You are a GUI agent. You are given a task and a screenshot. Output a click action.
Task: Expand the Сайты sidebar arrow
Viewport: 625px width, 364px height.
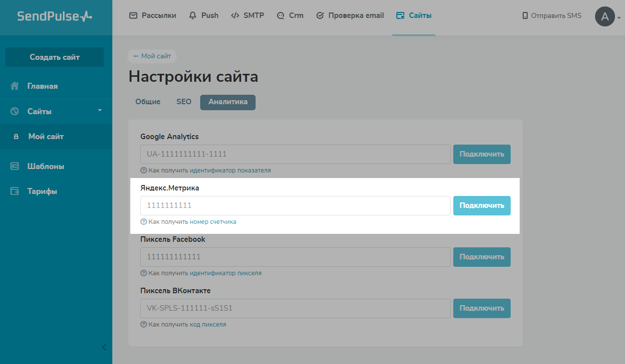[x=99, y=110]
